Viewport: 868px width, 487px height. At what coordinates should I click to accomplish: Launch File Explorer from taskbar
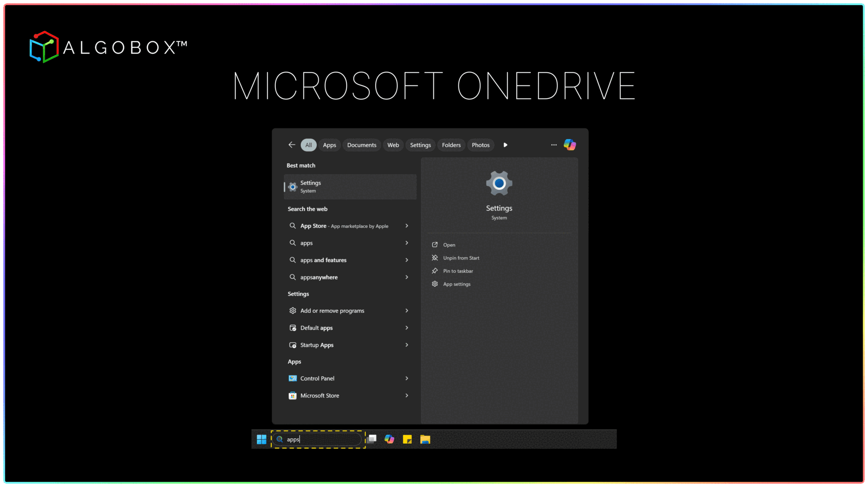pos(425,439)
